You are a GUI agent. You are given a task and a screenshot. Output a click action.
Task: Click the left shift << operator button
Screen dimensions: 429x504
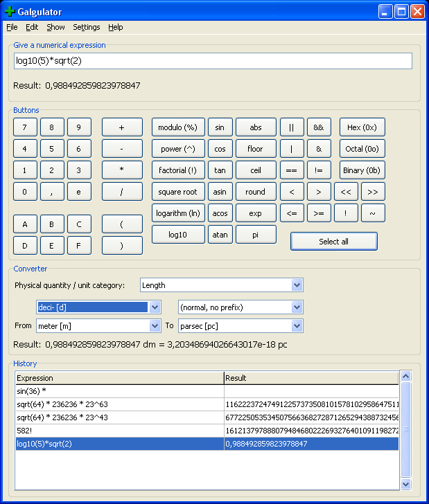345,192
